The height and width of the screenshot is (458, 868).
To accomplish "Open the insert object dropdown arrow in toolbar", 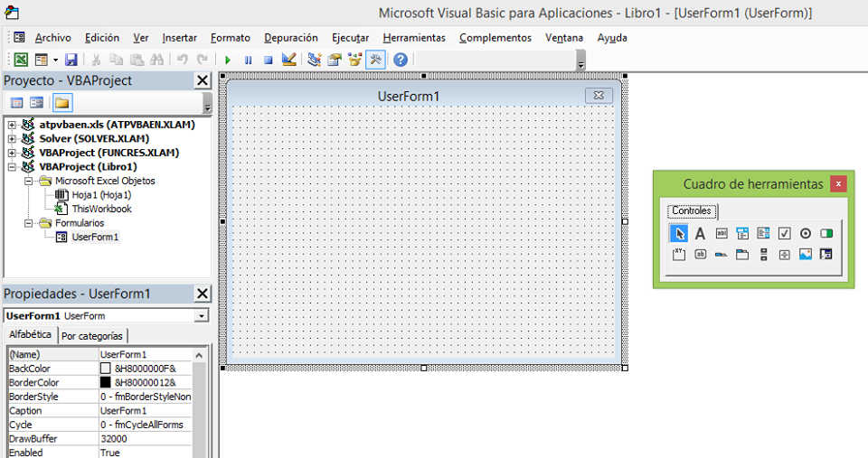I will (55, 60).
